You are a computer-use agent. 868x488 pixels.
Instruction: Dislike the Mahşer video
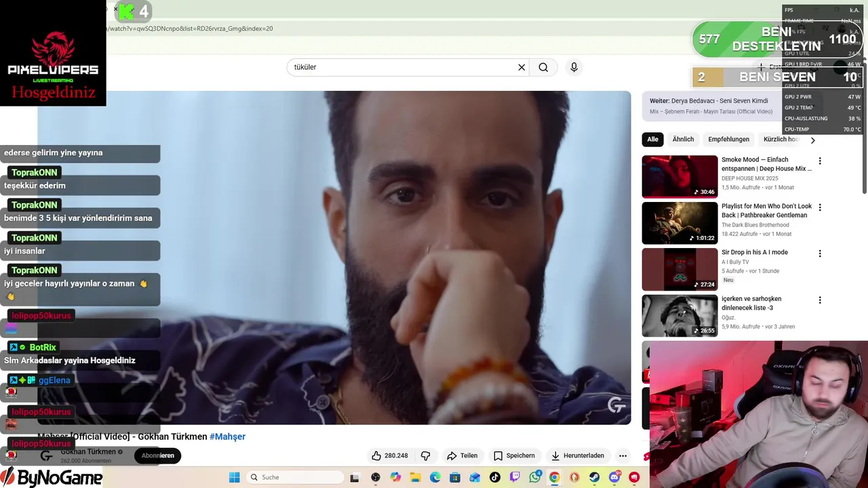[426, 455]
